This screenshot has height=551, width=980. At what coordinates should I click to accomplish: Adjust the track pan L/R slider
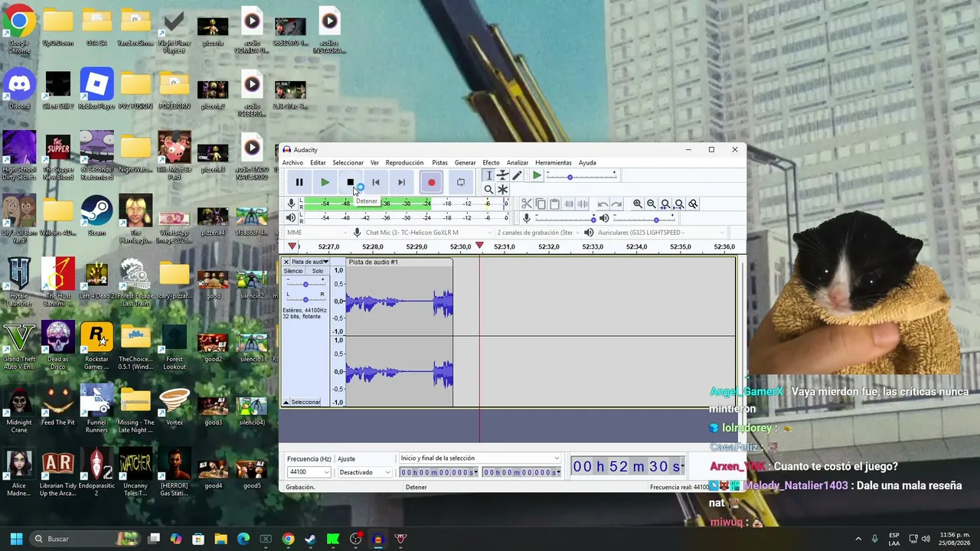(305, 298)
